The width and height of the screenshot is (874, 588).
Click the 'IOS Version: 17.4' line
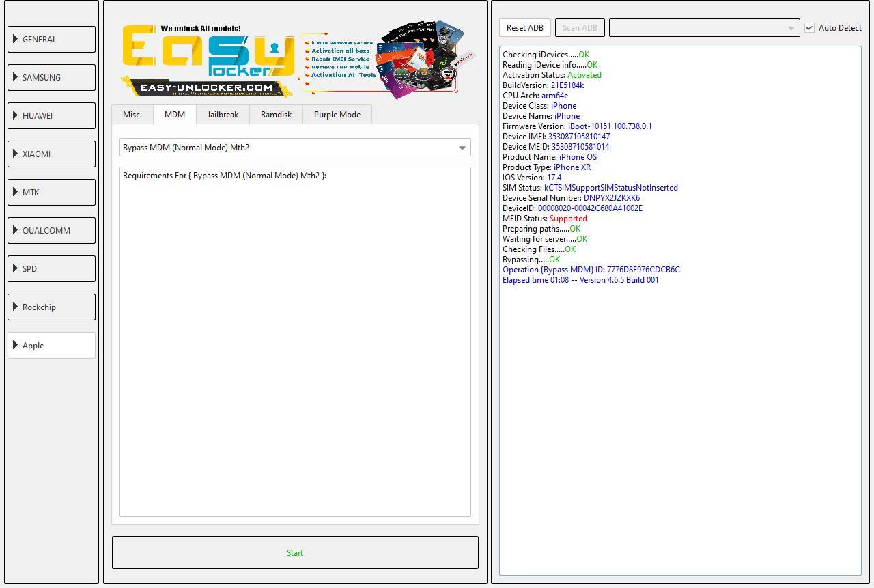point(532,178)
